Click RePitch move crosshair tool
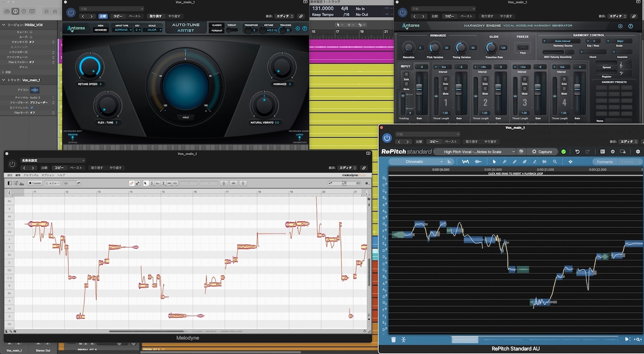This screenshot has width=644, height=354. pos(570,161)
